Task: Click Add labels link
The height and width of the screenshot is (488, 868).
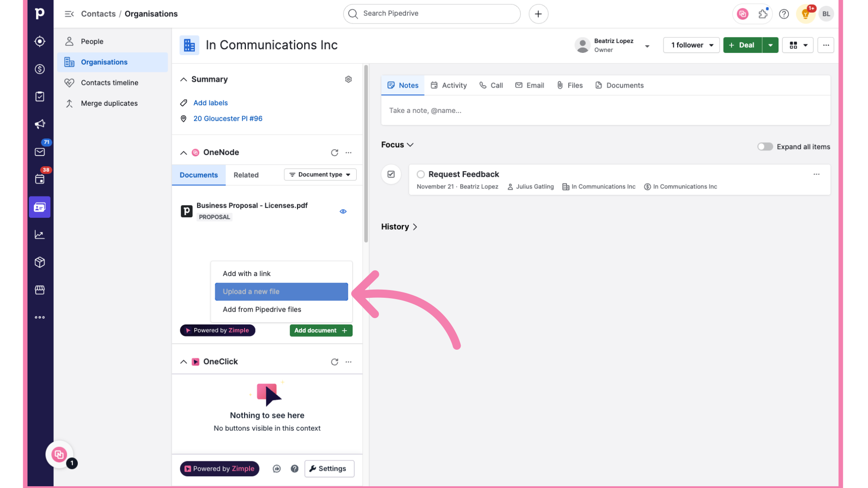Action: (x=210, y=103)
